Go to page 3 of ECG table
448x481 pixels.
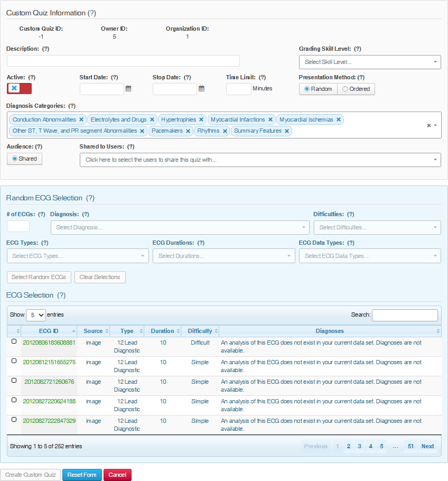[359, 446]
